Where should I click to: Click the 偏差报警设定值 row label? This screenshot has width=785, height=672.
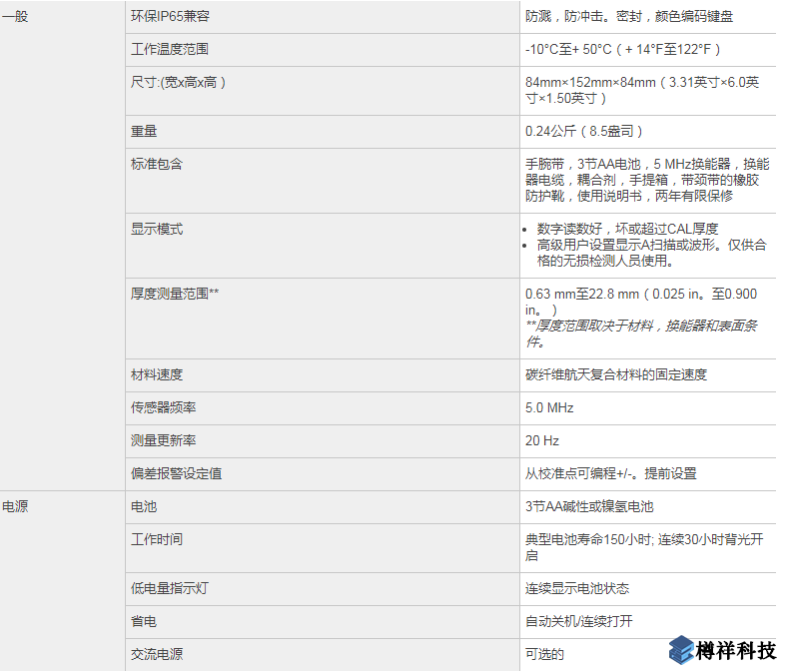pyautogui.click(x=176, y=473)
